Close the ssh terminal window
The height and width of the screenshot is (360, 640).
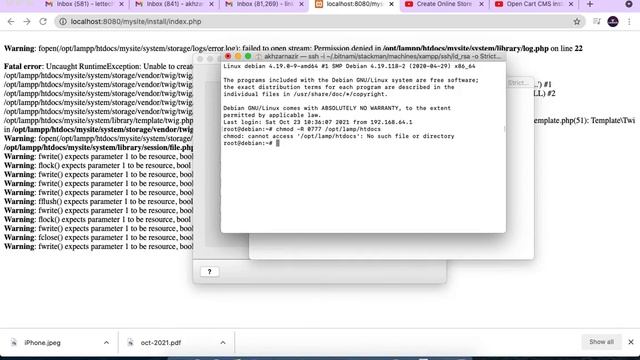coord(228,56)
